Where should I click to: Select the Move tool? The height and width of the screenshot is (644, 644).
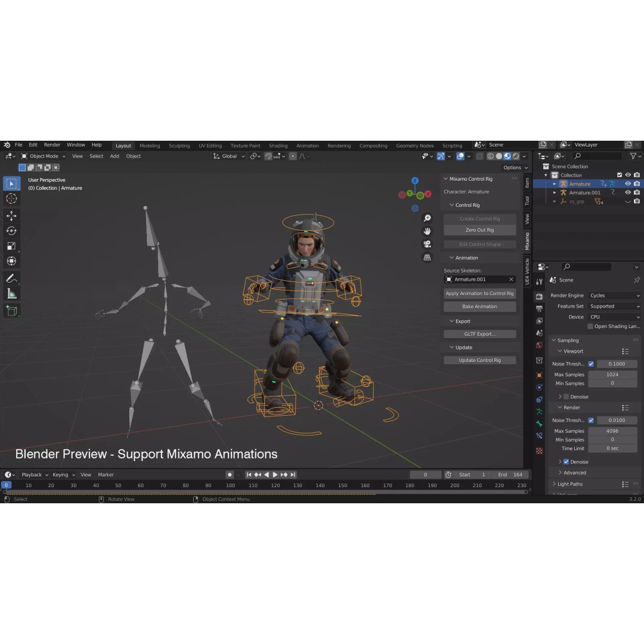pos(11,216)
